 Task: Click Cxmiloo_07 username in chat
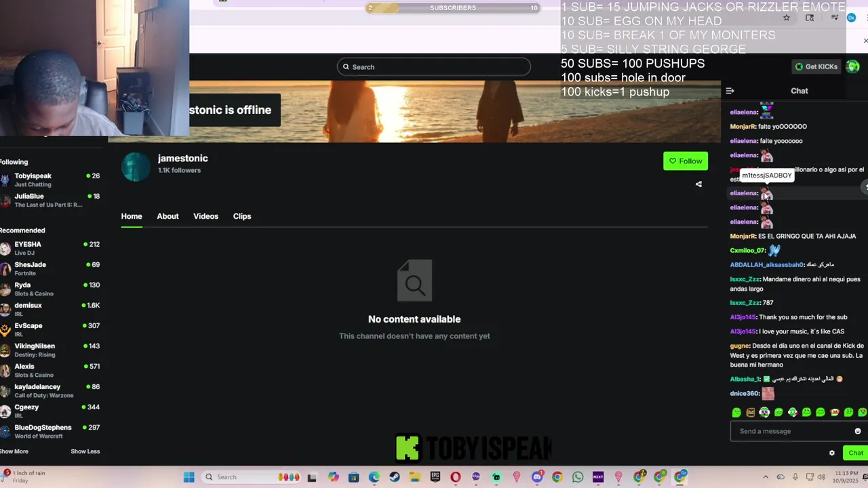tap(747, 250)
